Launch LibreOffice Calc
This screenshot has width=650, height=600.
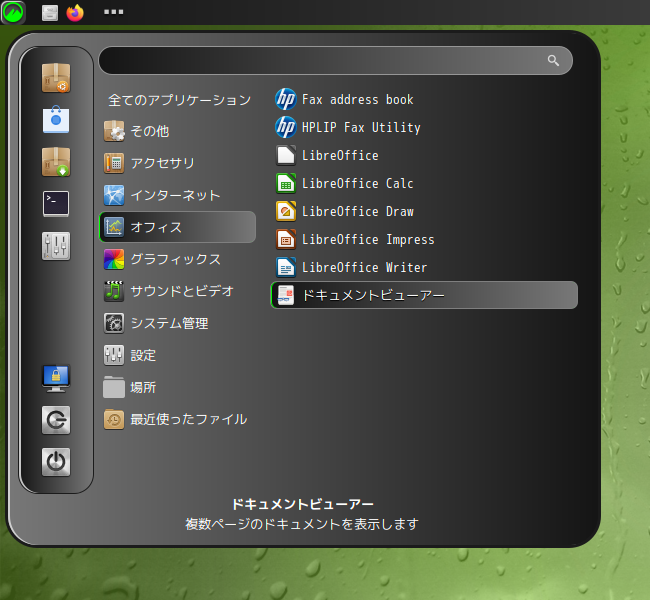pyautogui.click(x=424, y=183)
